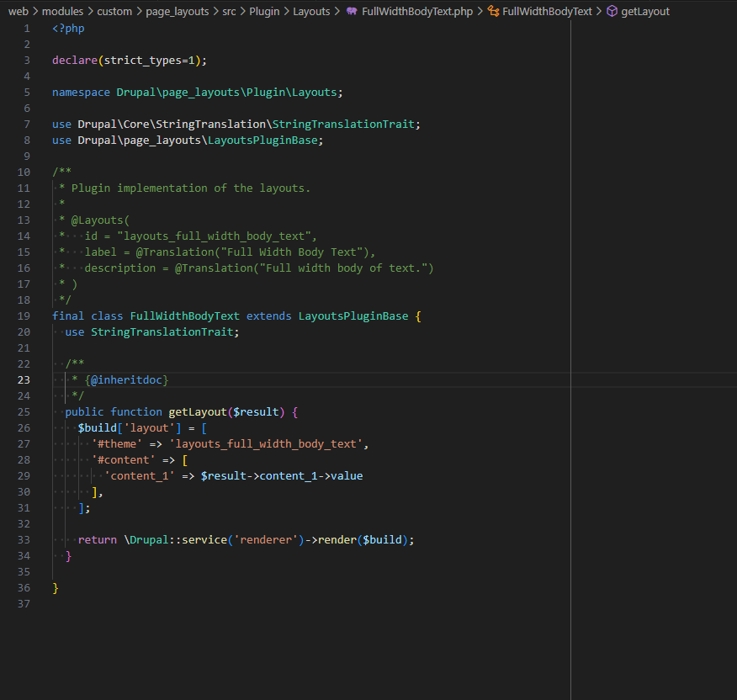737x700 pixels.
Task: Open the "modules" breadcrumb dropdown
Action: 63,12
